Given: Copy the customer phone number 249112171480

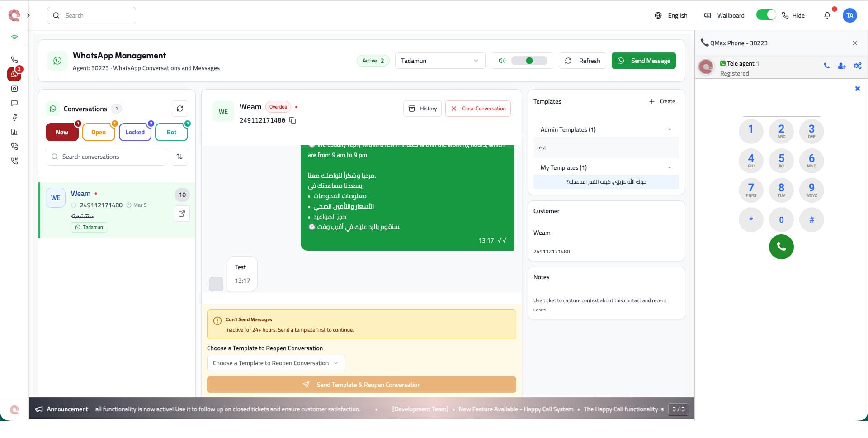Looking at the screenshot, I should tap(292, 121).
